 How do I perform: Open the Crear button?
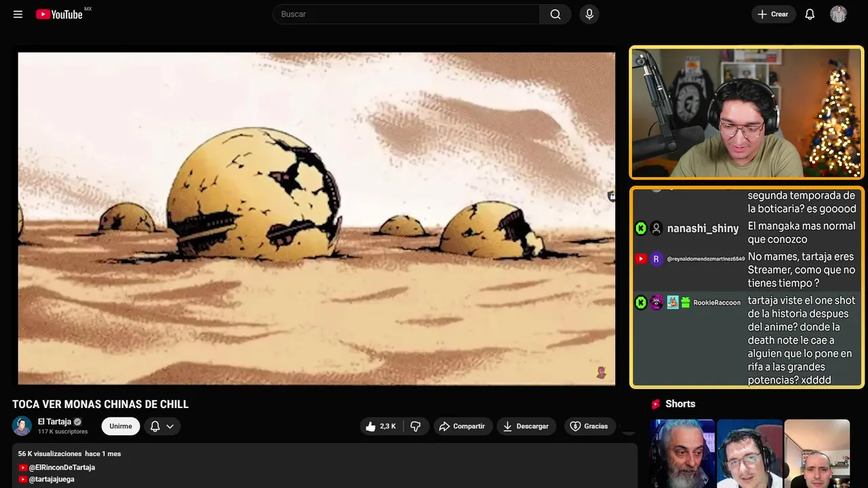click(x=773, y=14)
